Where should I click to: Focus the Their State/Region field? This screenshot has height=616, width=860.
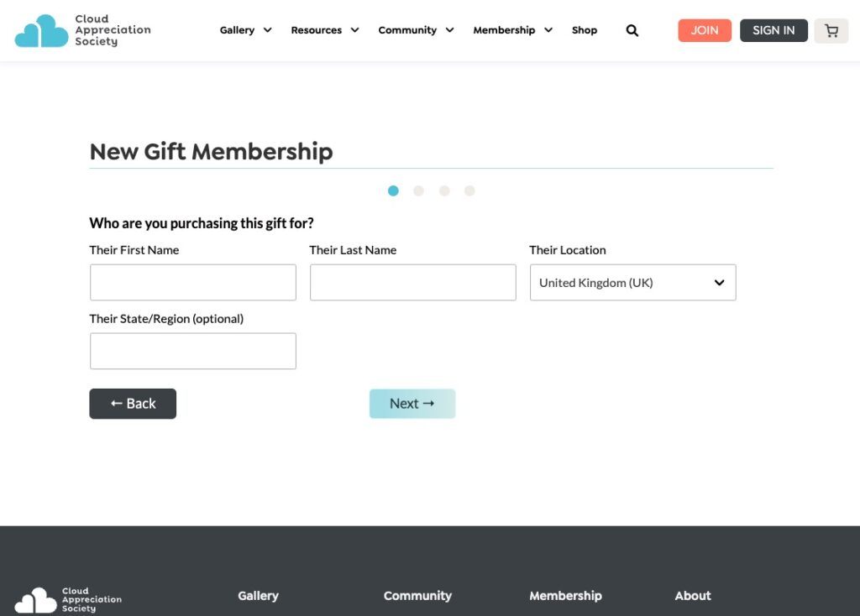[193, 351]
